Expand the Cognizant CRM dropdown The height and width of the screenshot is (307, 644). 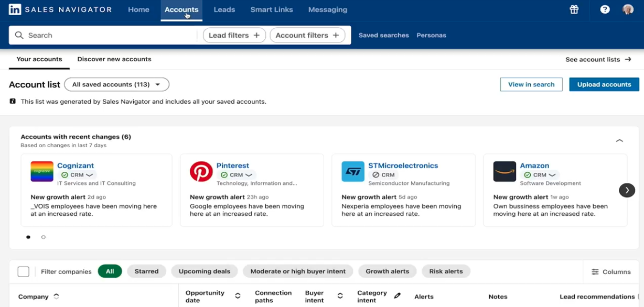90,175
